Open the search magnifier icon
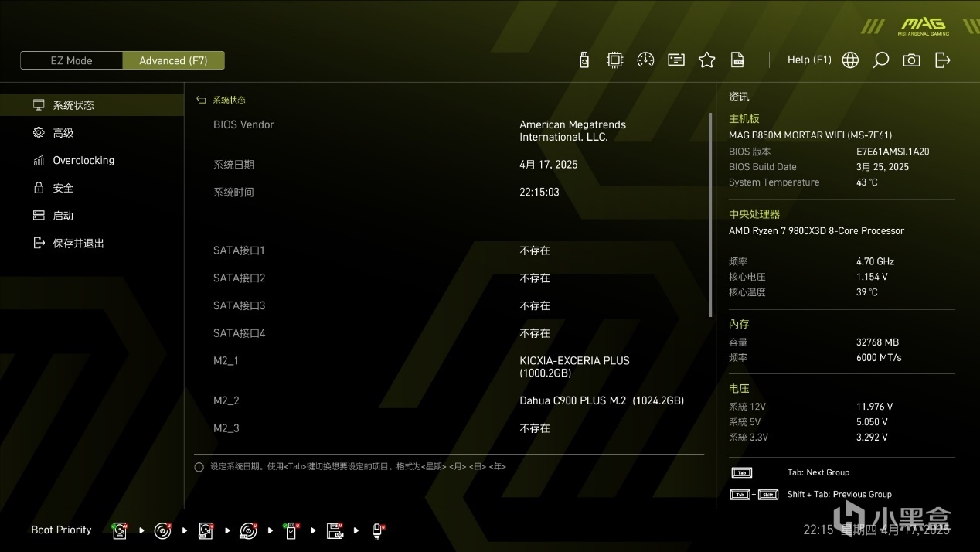The width and height of the screenshot is (980, 552). [x=880, y=60]
